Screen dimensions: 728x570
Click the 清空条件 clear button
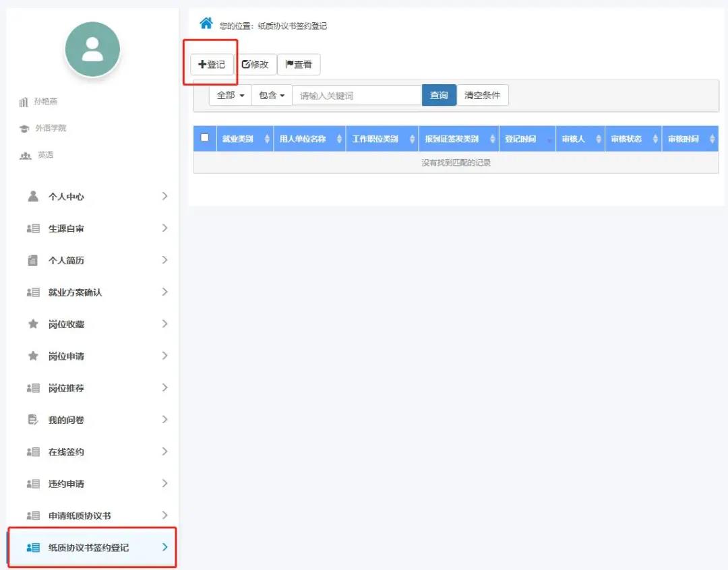(483, 96)
